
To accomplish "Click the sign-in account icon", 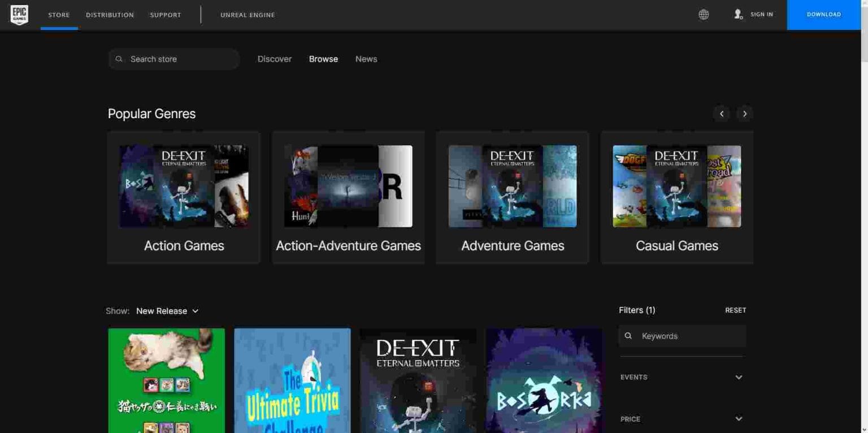I will click(738, 14).
